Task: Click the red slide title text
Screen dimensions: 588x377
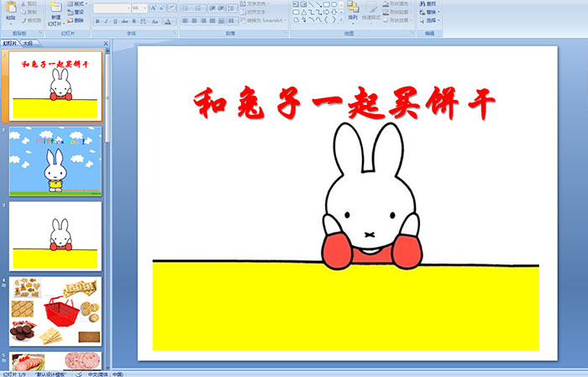Action: (x=344, y=103)
